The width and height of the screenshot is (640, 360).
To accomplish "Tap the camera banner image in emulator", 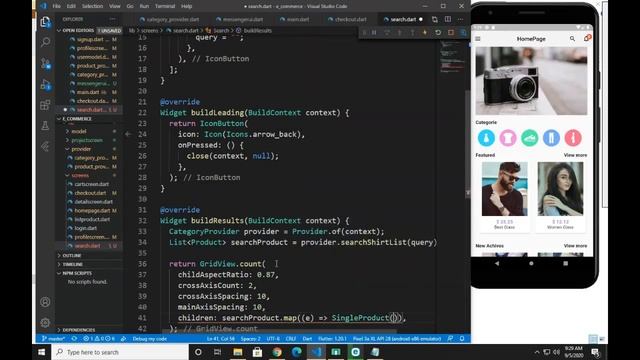I will (x=531, y=81).
